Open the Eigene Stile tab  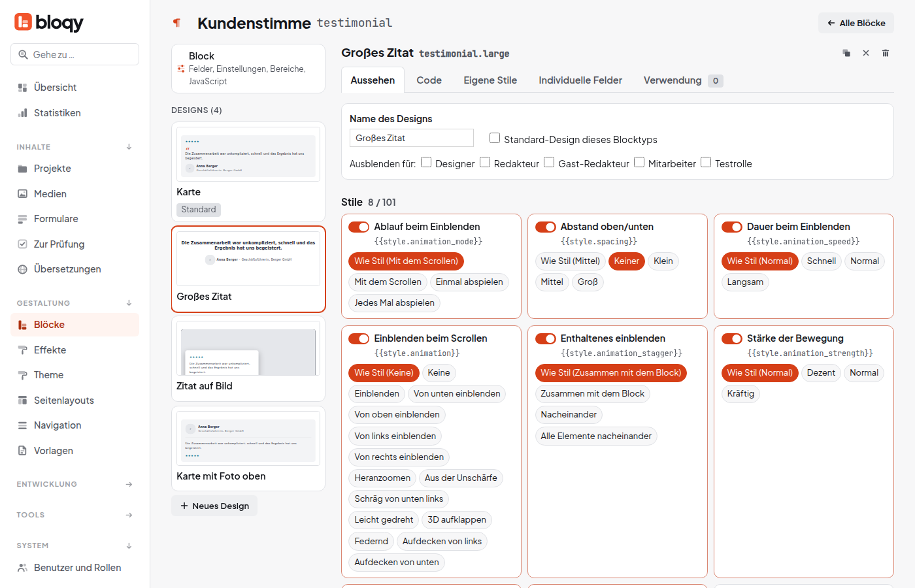[x=490, y=80]
